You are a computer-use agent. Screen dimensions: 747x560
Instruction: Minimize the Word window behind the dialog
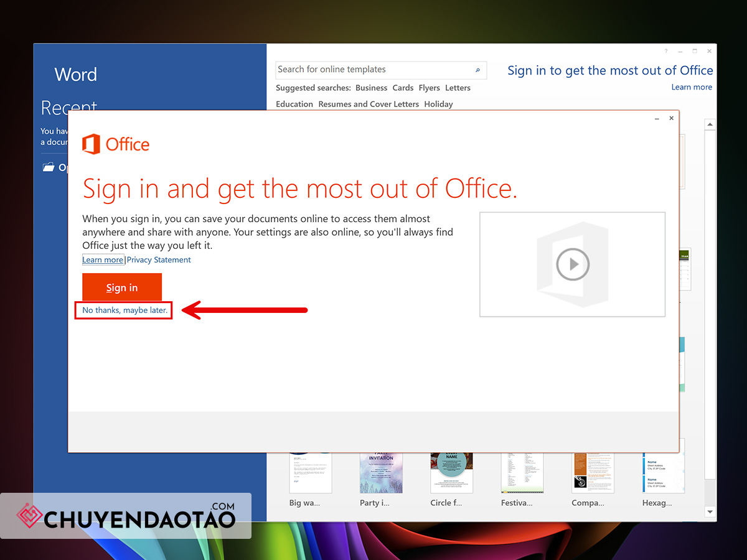(680, 51)
